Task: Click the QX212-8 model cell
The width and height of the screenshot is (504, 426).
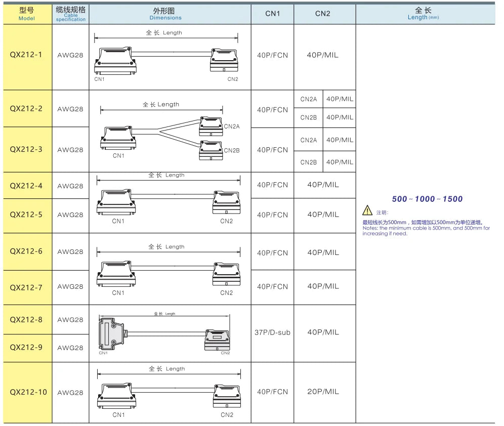Action: [x=28, y=319]
